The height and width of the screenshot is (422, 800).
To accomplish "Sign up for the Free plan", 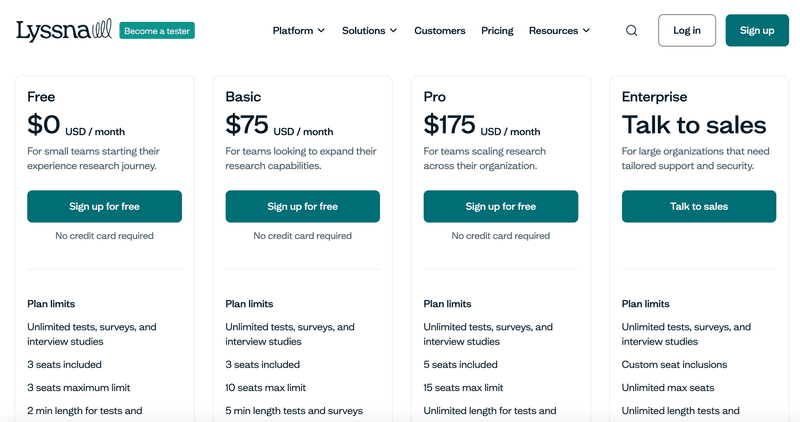I will tap(104, 206).
